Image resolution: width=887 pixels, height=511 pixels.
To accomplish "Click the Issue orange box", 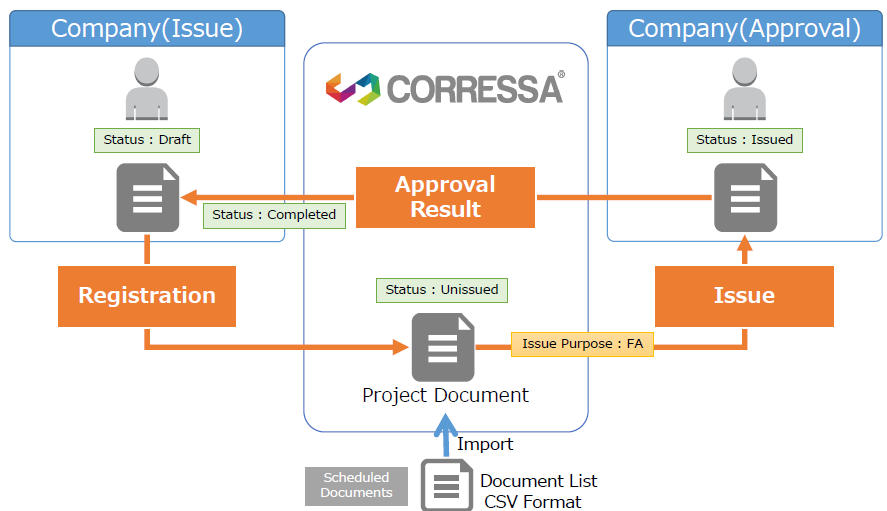I will pyautogui.click(x=744, y=296).
